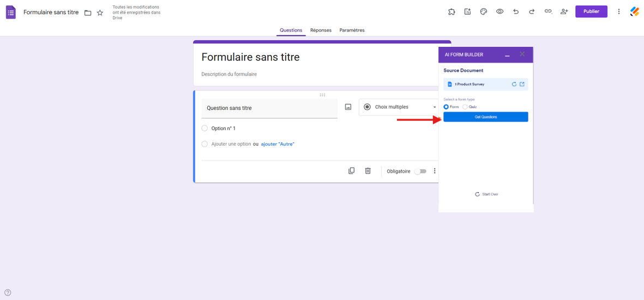
Task: Star the untitled form
Action: click(x=100, y=13)
